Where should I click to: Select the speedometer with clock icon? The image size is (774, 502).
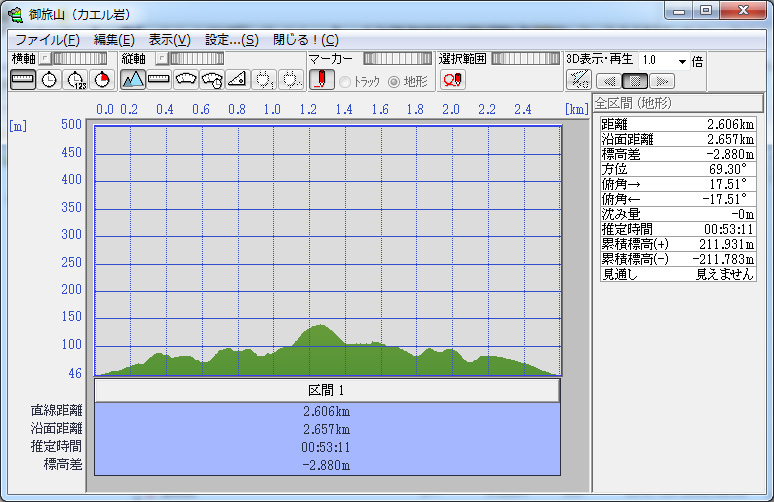(x=212, y=79)
